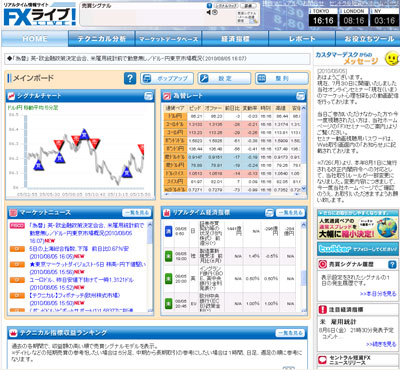This screenshot has height=370, width=400.
Task: Select the ユーロ/円 currency pair row
Action: 233,132
